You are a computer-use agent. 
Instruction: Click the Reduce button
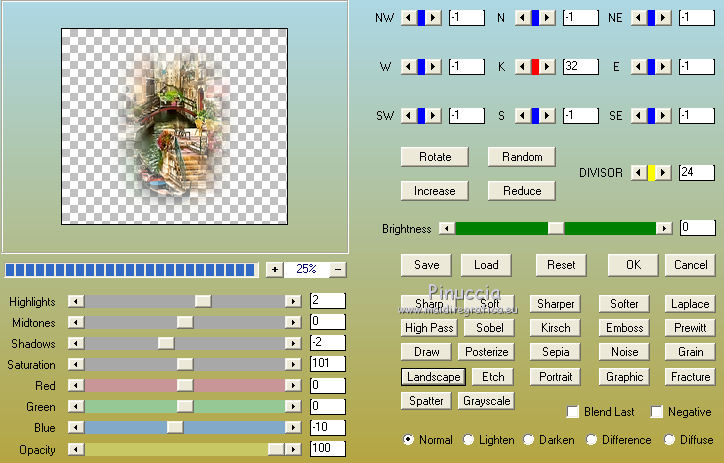522,191
